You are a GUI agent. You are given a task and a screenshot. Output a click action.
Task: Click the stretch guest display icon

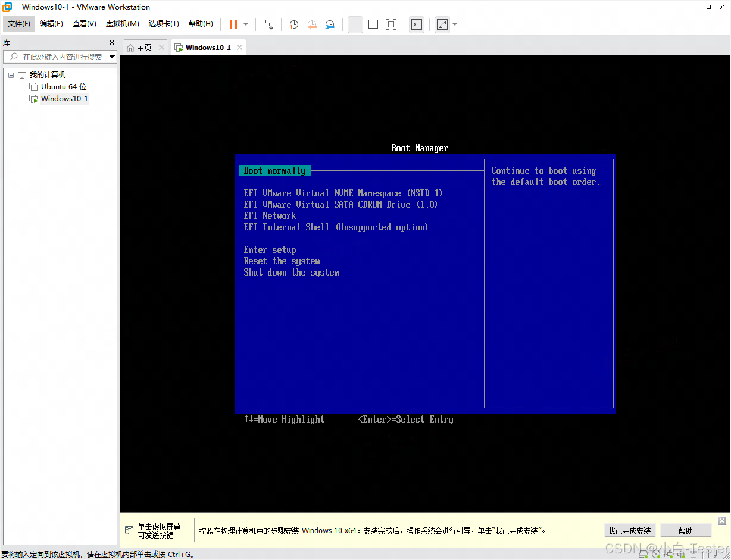click(x=442, y=24)
